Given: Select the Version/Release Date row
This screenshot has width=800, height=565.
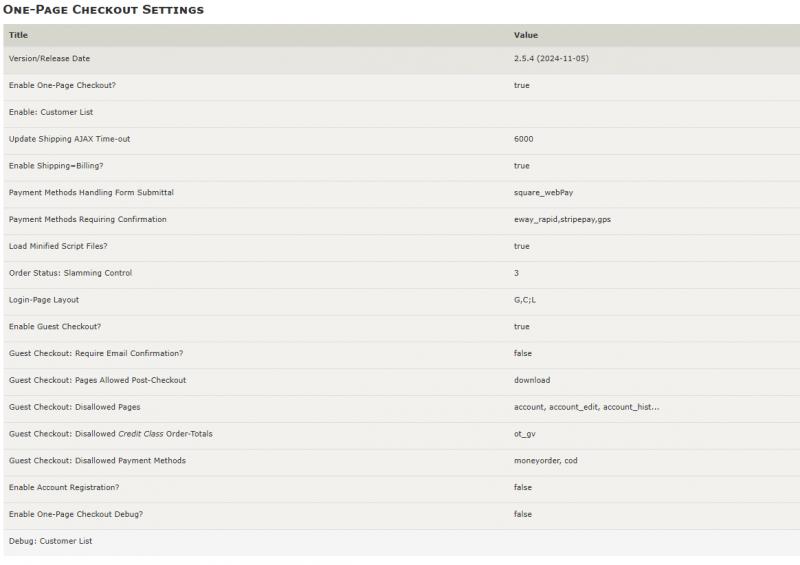Looking at the screenshot, I should click(402, 59).
